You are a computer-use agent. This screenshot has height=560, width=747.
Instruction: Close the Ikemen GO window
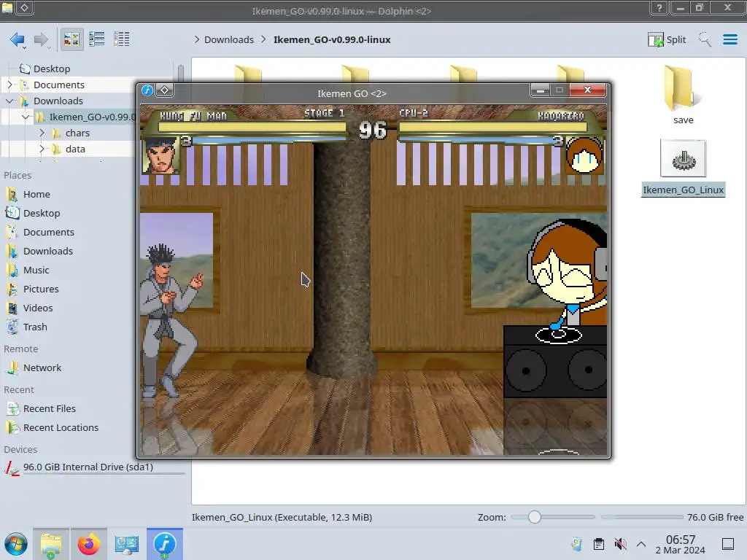click(588, 90)
